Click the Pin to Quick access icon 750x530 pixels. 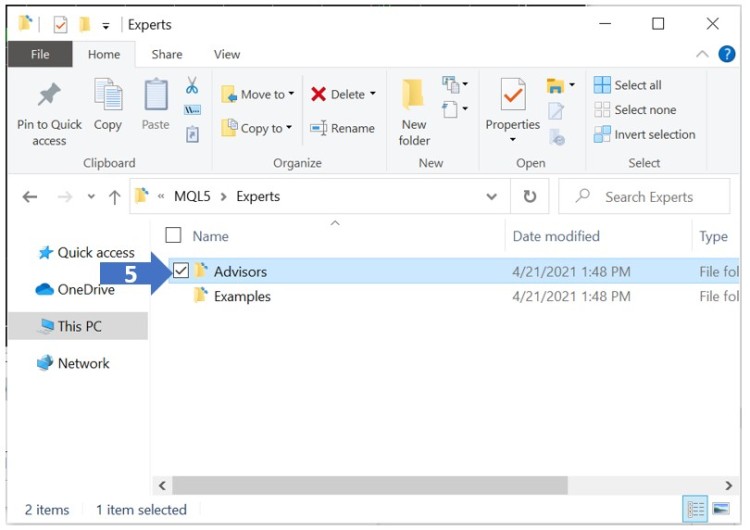(48, 97)
